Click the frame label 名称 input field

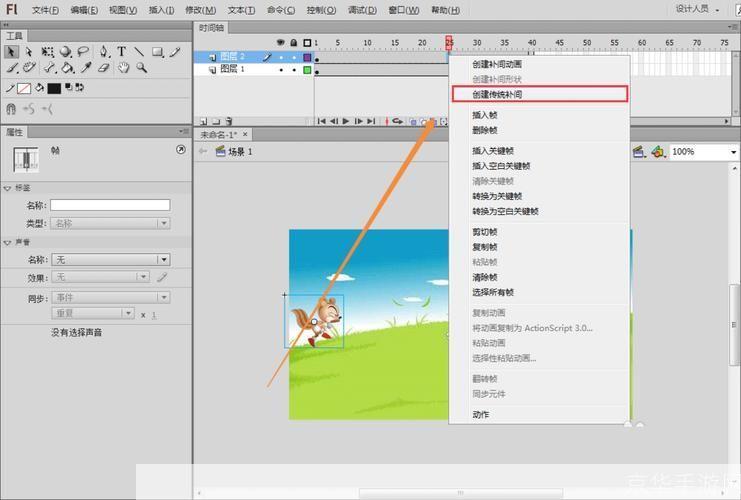click(110, 205)
